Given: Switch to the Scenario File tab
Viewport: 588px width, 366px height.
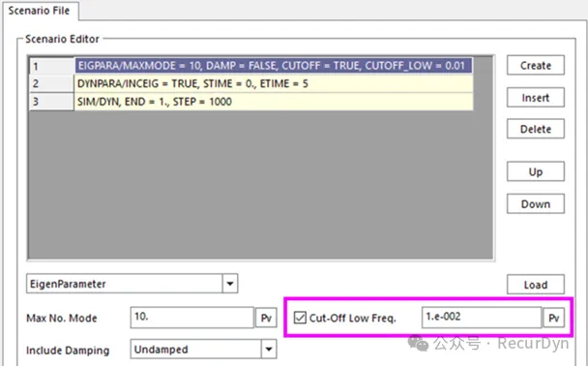Looking at the screenshot, I should 39,11.
